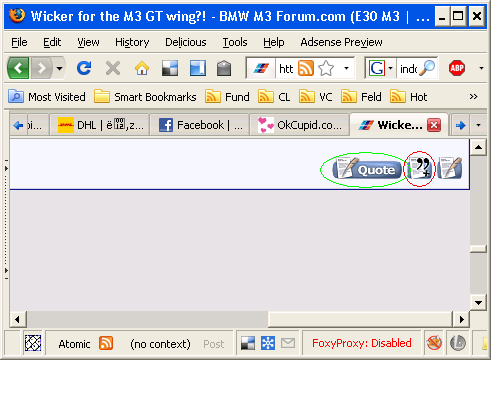Click the horizontal scrollbar left arrow
Image resolution: width=491 pixels, height=396 pixels.
pos(17,320)
